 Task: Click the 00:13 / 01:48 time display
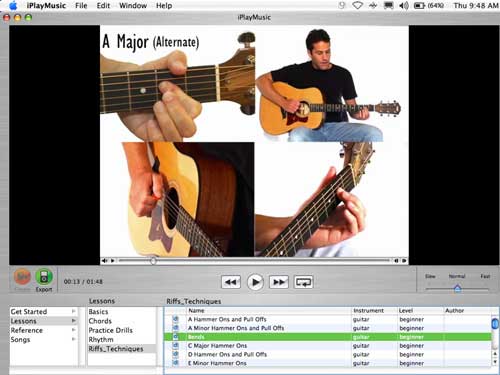pyautogui.click(x=83, y=282)
